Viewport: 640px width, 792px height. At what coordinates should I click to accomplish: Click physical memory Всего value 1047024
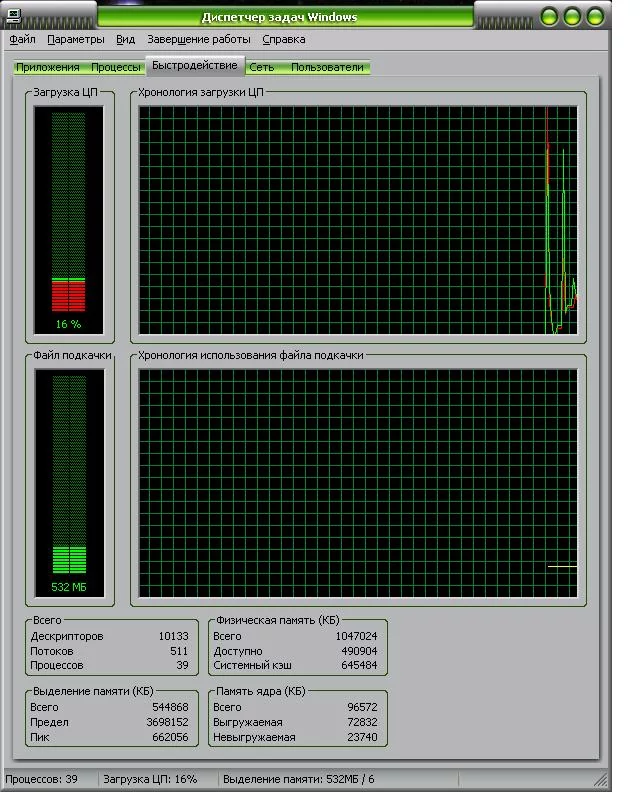coord(356,636)
